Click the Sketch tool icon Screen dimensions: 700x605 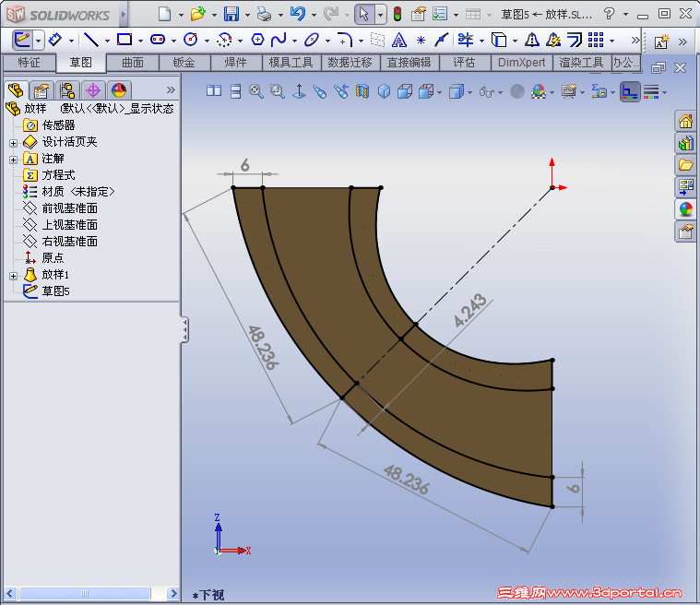(22, 41)
